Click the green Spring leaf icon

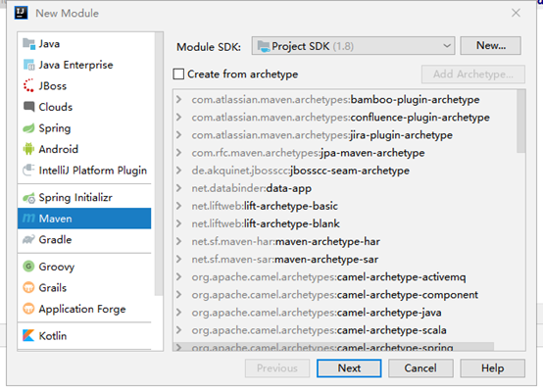28,128
